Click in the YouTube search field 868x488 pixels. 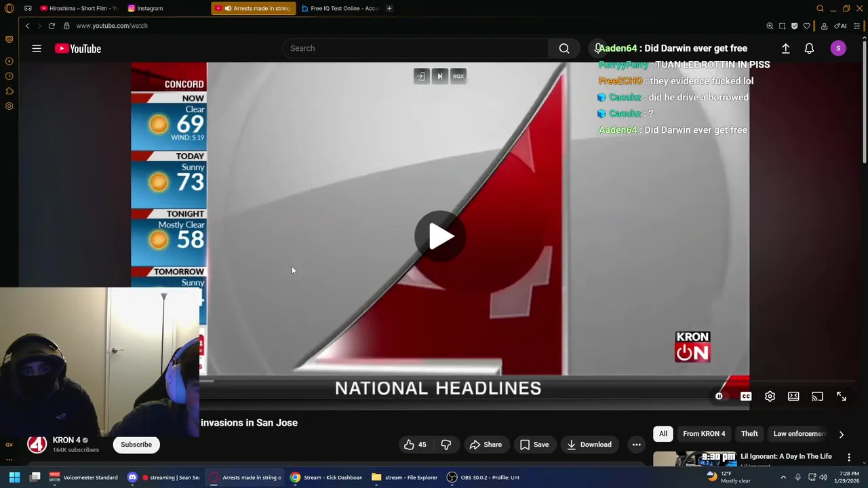coord(415,48)
